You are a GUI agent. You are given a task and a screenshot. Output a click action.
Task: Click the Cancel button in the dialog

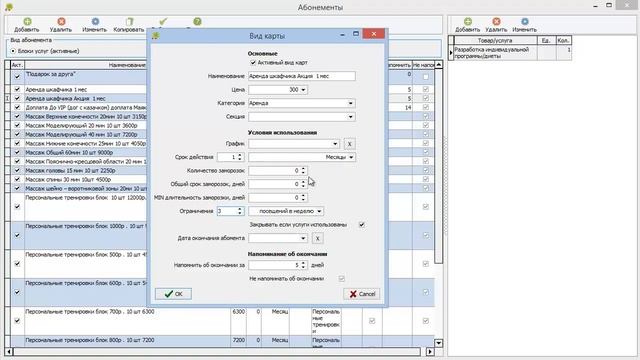[362, 294]
